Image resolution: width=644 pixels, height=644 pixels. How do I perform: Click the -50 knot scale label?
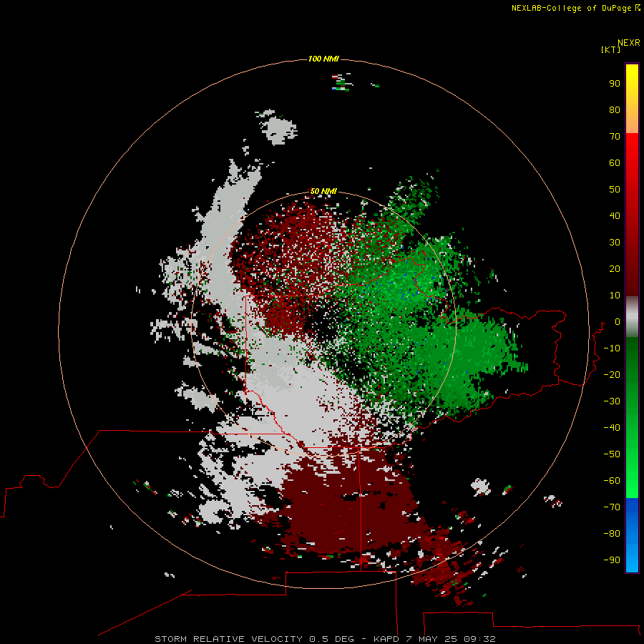pyautogui.click(x=612, y=454)
